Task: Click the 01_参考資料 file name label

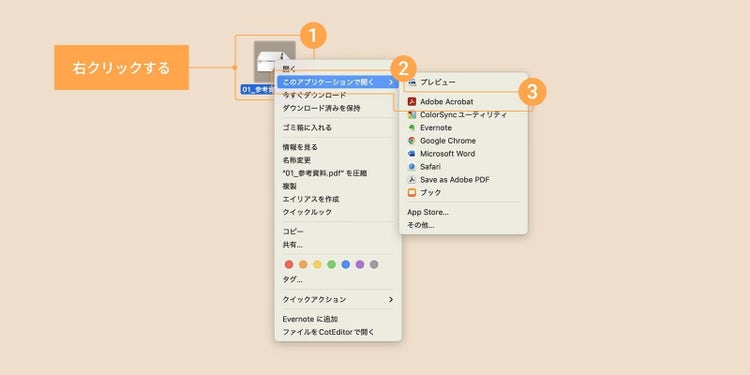Action: 258,89
